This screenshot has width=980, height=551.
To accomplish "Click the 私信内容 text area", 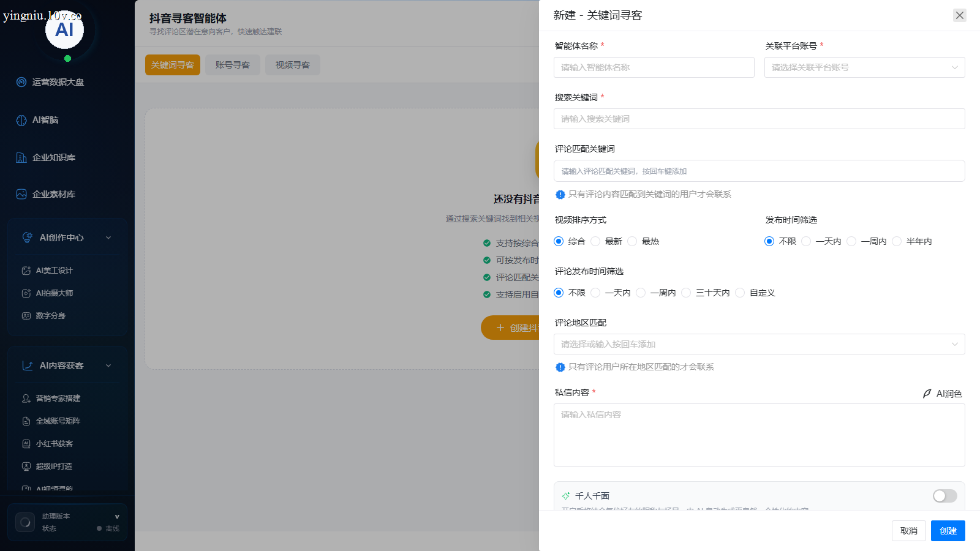I will 759,435.
